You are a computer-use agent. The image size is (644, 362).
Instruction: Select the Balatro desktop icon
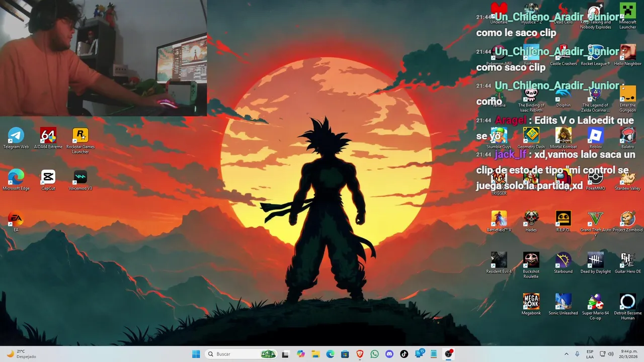click(x=627, y=138)
